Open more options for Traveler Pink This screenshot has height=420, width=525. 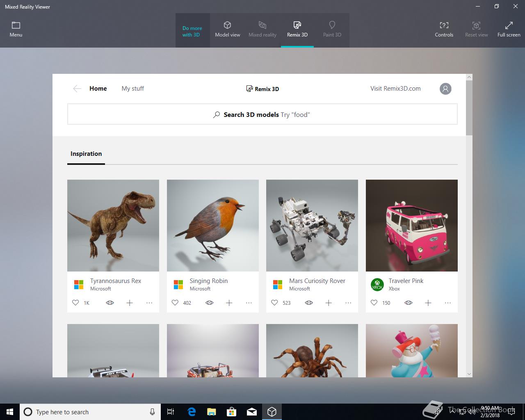click(448, 303)
